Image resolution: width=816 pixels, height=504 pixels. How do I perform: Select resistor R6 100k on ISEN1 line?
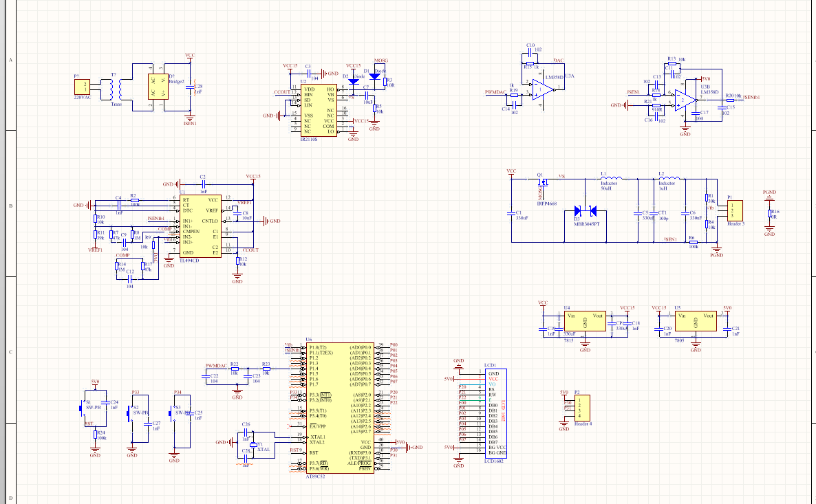point(693,243)
